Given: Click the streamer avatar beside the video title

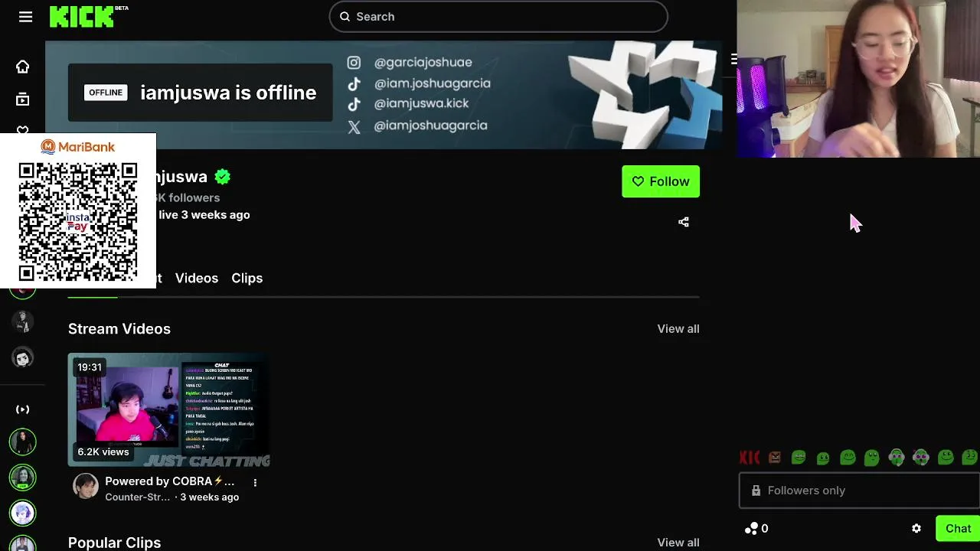Looking at the screenshot, I should coord(86,486).
